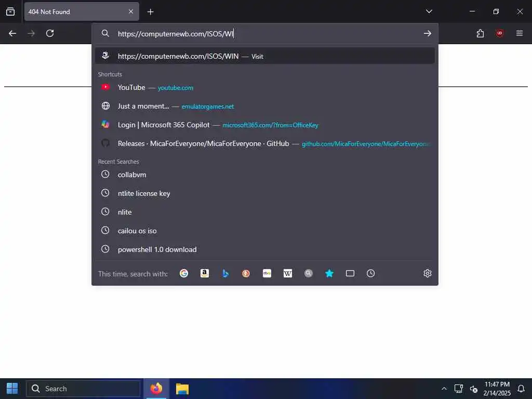Go forward one page
This screenshot has width=532, height=399.
click(31, 33)
